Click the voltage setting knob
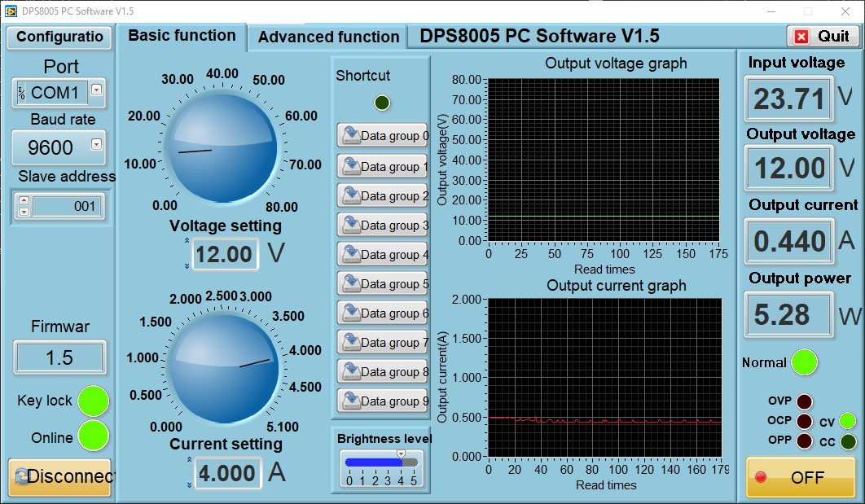The width and height of the screenshot is (865, 504). (223, 148)
